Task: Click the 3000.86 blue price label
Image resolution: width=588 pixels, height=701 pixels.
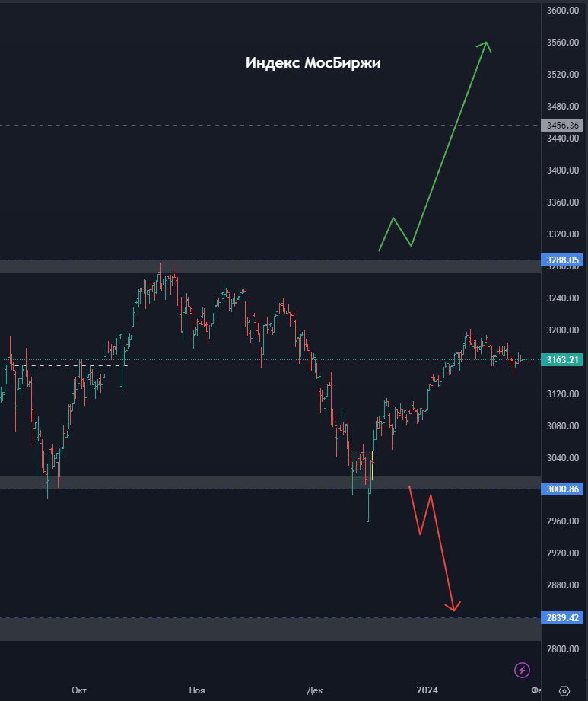Action: click(x=563, y=489)
